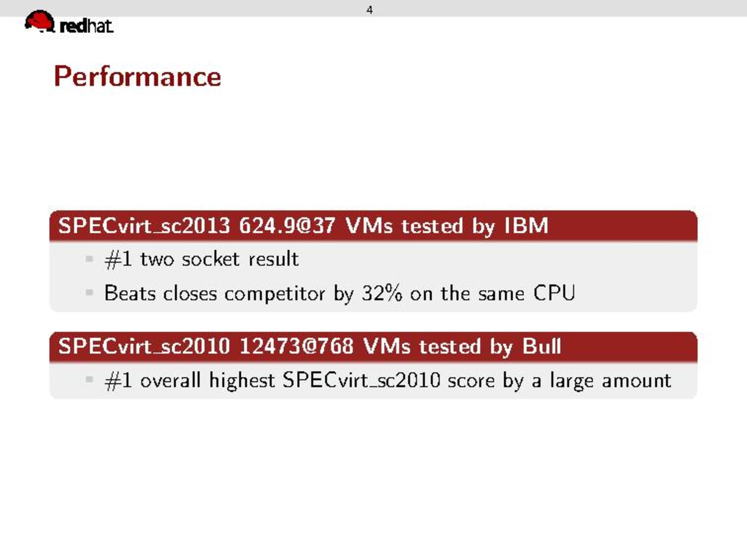This screenshot has width=747, height=560.
Task: Click the Red Hat fedora logo
Action: coord(39,21)
